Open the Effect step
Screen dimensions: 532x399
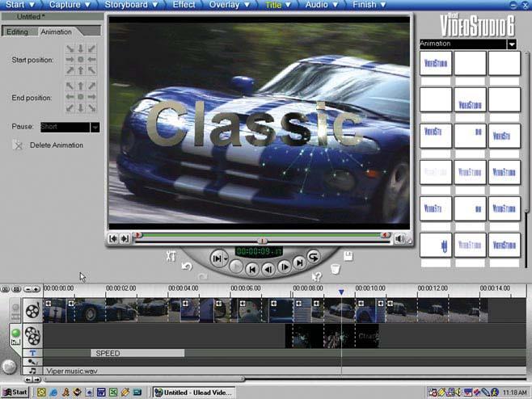[x=184, y=5]
